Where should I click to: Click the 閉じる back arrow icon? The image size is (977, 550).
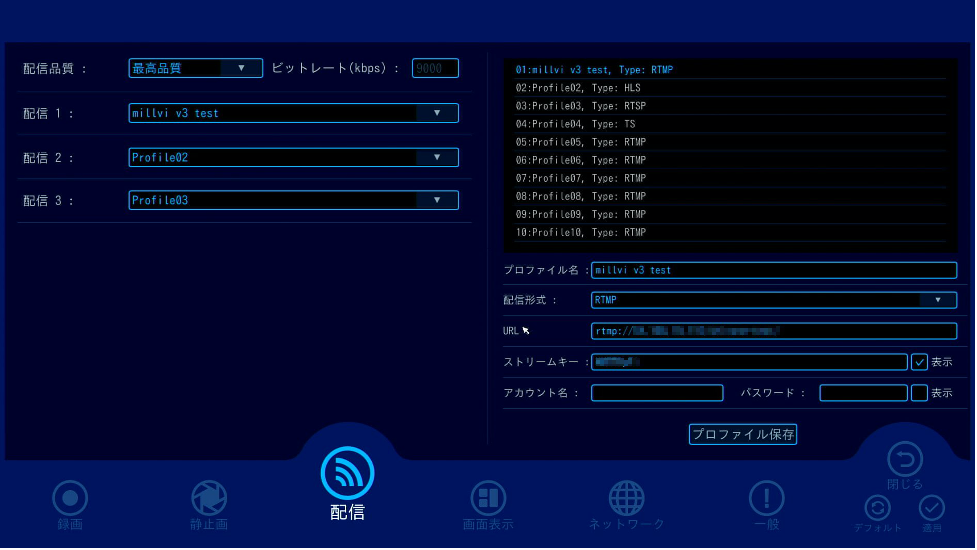(x=904, y=460)
